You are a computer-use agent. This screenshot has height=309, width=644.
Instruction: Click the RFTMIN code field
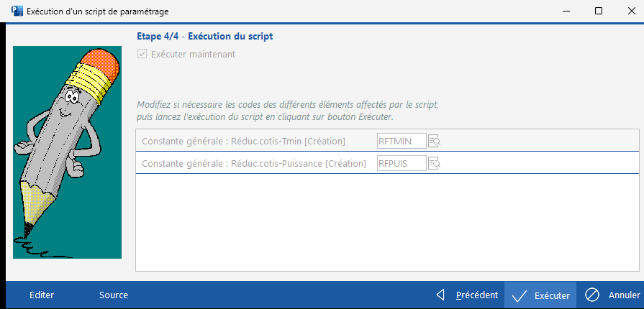(x=402, y=141)
